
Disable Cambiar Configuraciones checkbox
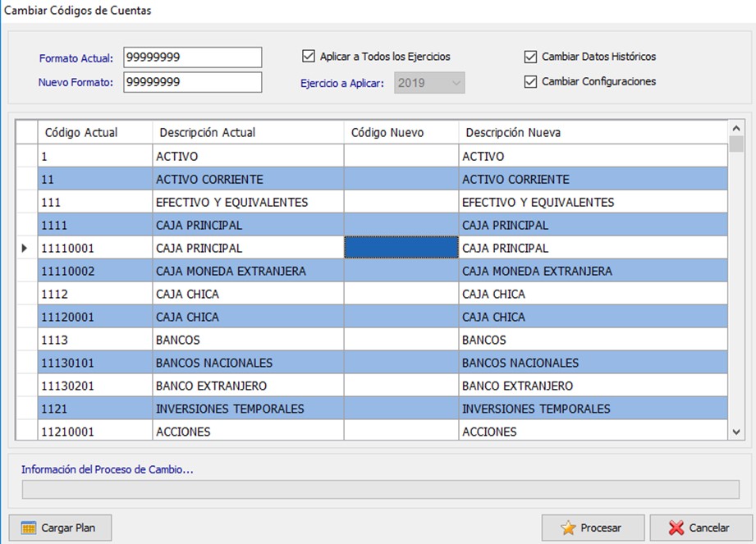530,81
